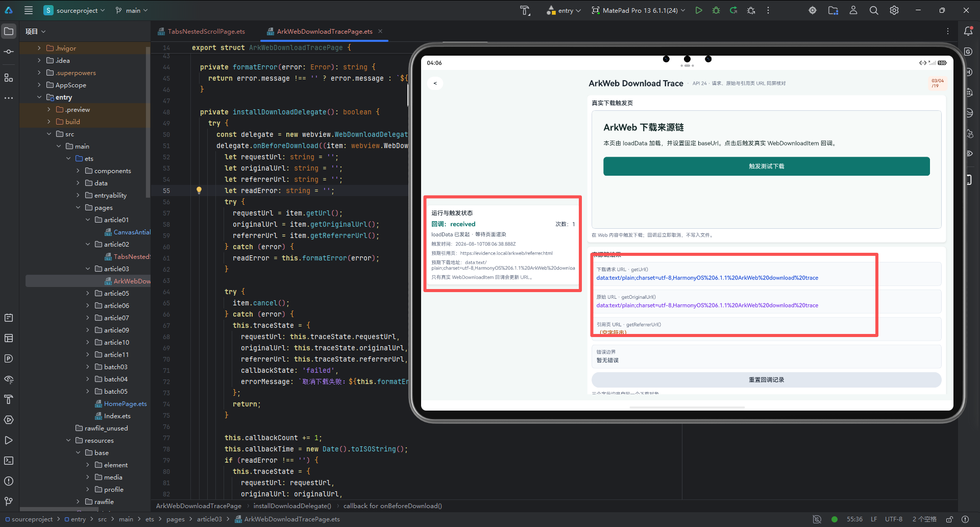Click the 2 个空格 indent setting

924,519
